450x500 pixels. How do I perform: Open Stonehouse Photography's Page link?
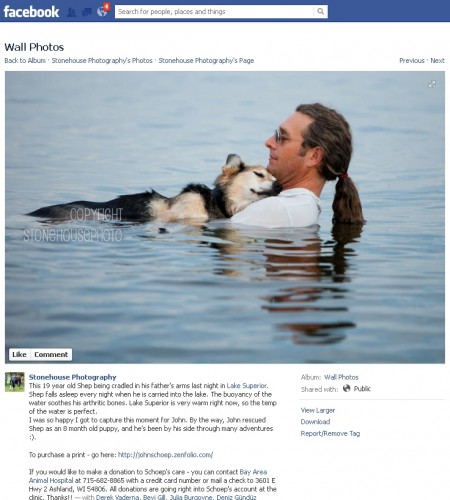point(206,61)
